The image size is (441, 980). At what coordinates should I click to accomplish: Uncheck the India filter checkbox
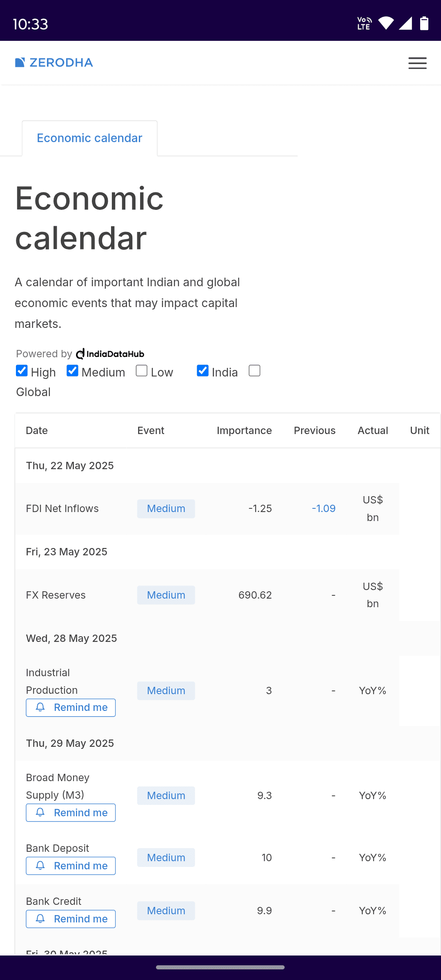pyautogui.click(x=203, y=371)
